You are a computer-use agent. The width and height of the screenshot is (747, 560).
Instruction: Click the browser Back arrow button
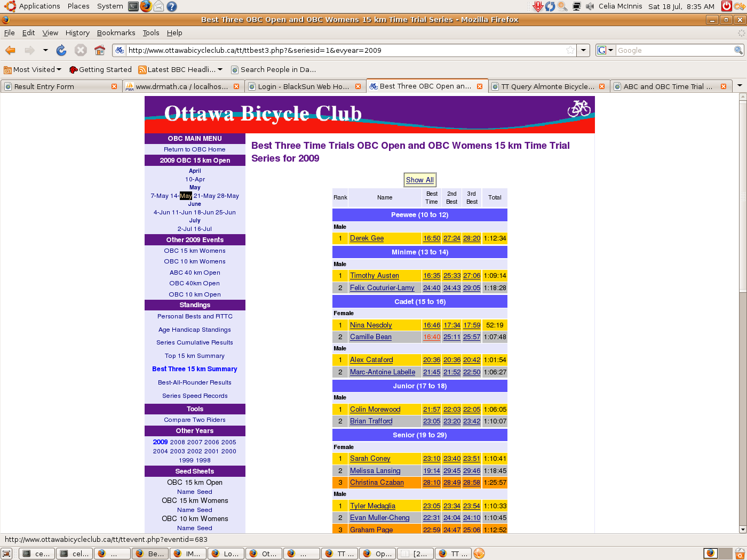(10, 50)
